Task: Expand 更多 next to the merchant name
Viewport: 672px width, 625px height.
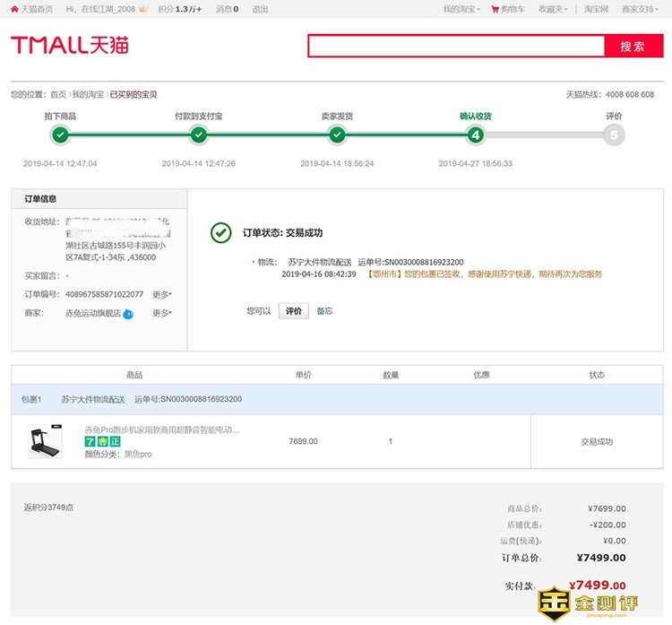Action: (x=162, y=314)
